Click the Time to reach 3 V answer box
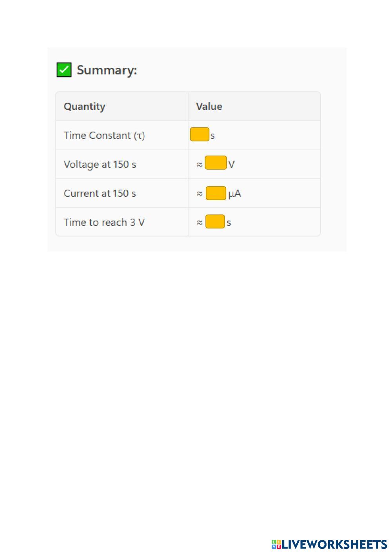This screenshot has width=392, height=554. pos(215,221)
